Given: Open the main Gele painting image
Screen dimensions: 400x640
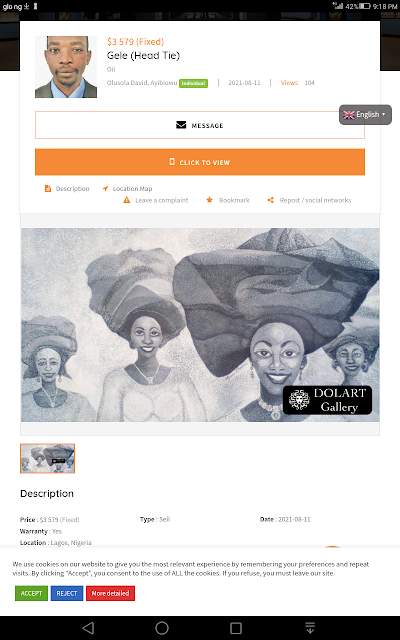Looking at the screenshot, I should coord(200,325).
